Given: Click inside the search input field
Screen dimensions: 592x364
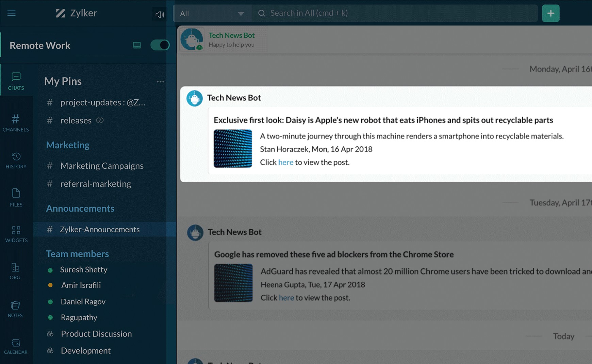Looking at the screenshot, I should click(374, 13).
